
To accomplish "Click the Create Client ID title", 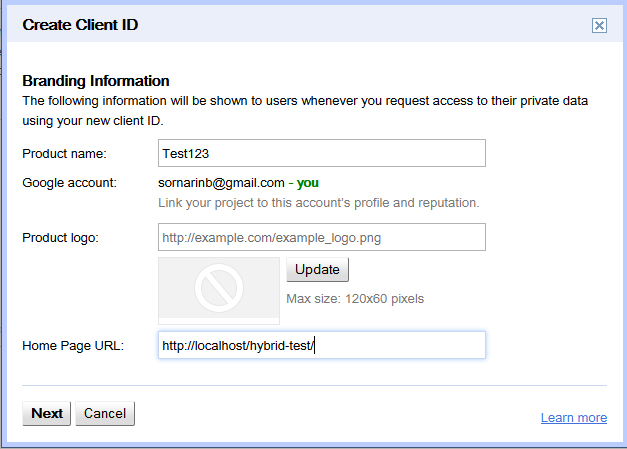I will point(80,24).
